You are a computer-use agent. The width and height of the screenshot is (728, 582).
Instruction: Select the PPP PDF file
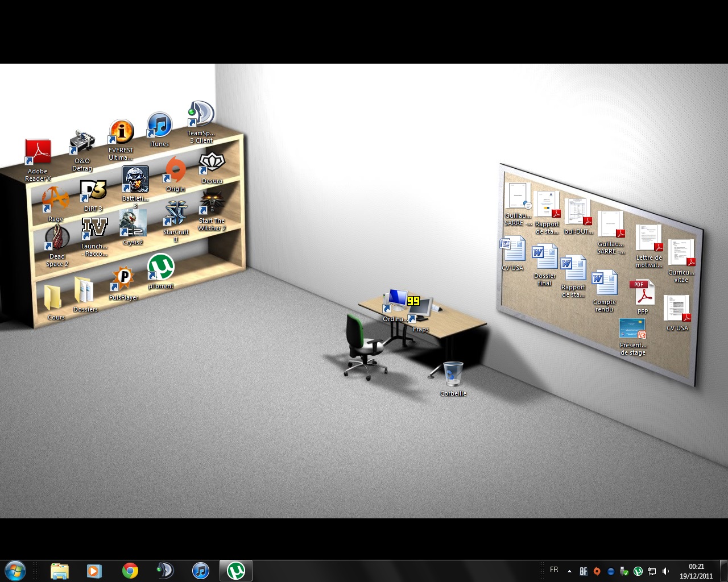click(642, 293)
